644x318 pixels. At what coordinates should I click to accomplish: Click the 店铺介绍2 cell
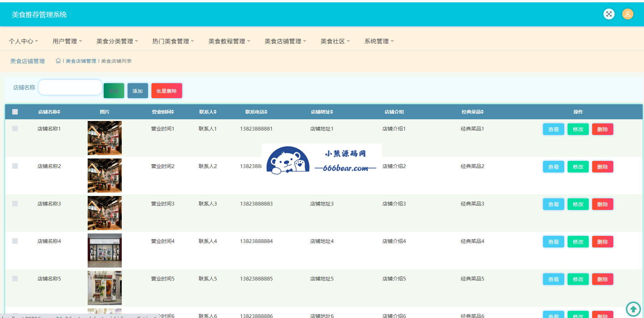394,166
